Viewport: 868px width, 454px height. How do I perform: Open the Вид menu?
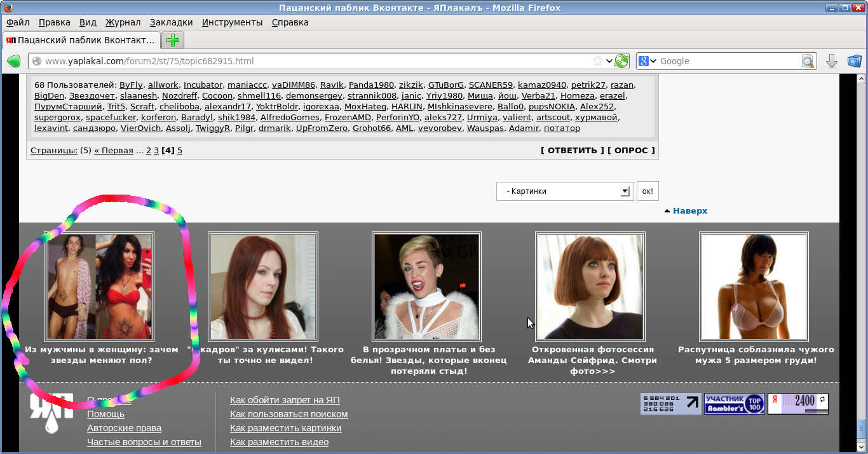point(88,22)
